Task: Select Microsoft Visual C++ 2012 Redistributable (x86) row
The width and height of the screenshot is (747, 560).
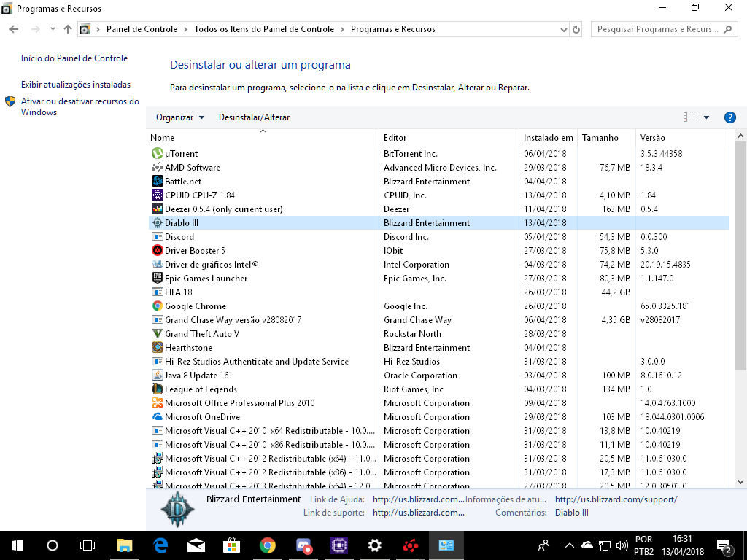Action: [438, 472]
